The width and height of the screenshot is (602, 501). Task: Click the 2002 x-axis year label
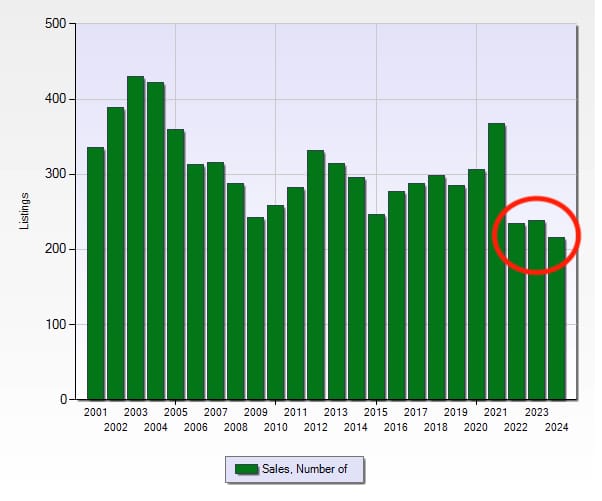[x=116, y=428]
